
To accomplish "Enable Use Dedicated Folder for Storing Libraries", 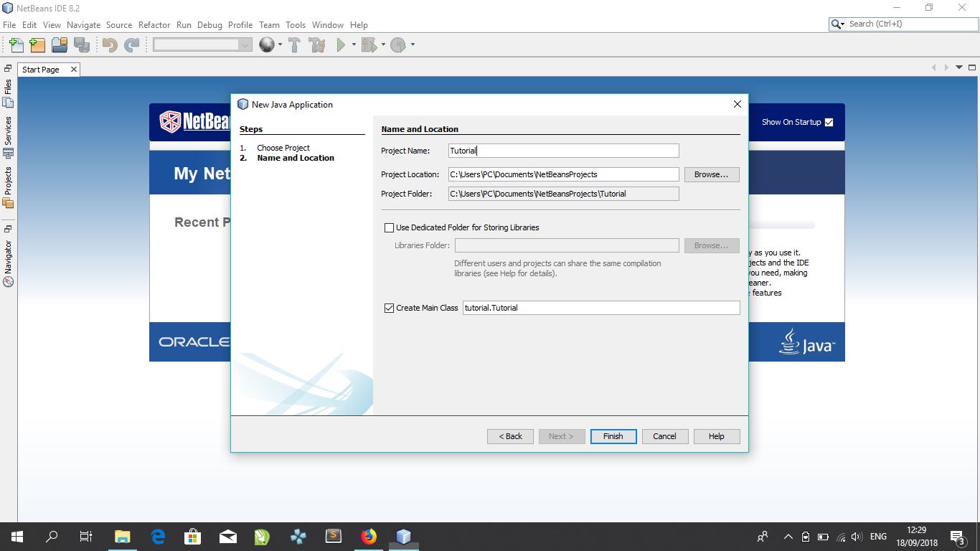I will coord(389,227).
